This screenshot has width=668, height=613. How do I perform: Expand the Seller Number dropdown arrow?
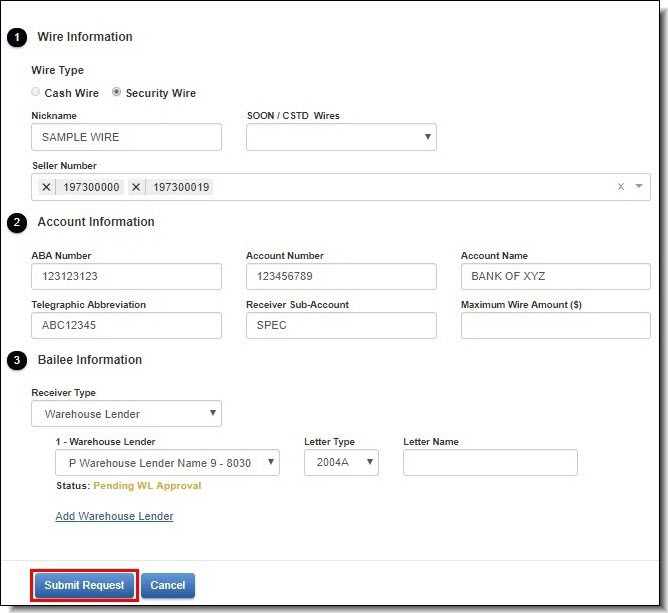639,186
